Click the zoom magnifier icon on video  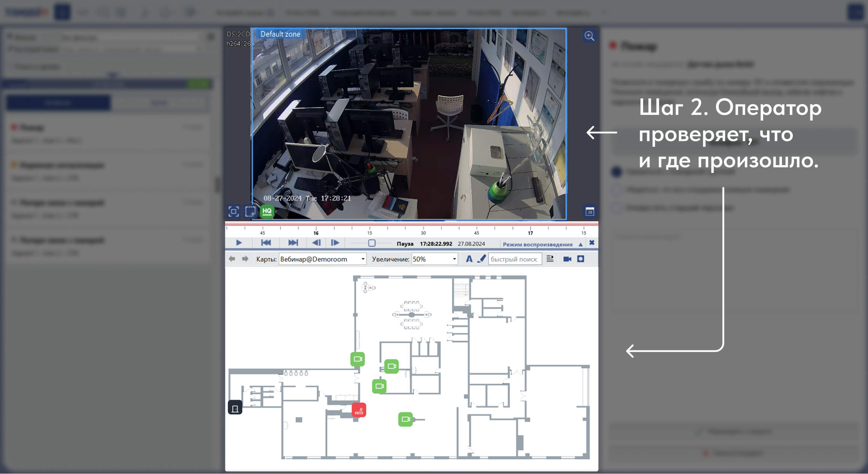tap(589, 36)
